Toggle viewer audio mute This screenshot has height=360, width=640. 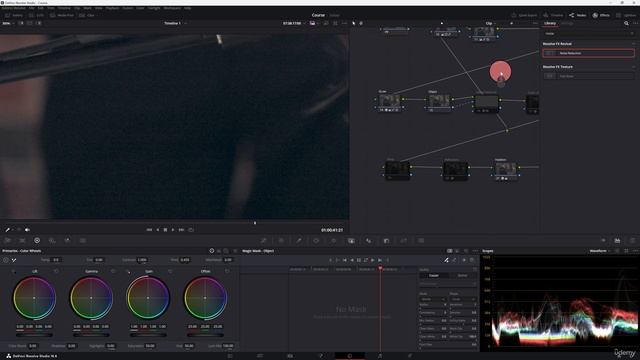(27, 230)
